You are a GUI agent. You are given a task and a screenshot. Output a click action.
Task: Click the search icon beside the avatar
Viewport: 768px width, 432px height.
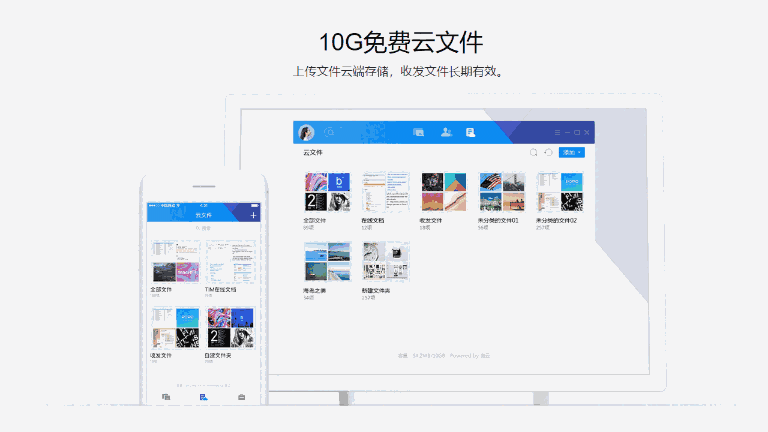pyautogui.click(x=330, y=132)
